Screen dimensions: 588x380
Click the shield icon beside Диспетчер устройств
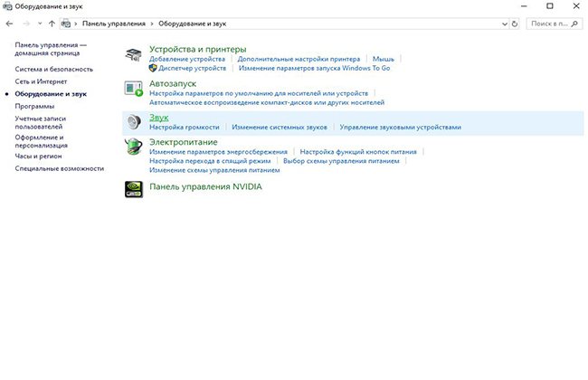[153, 68]
